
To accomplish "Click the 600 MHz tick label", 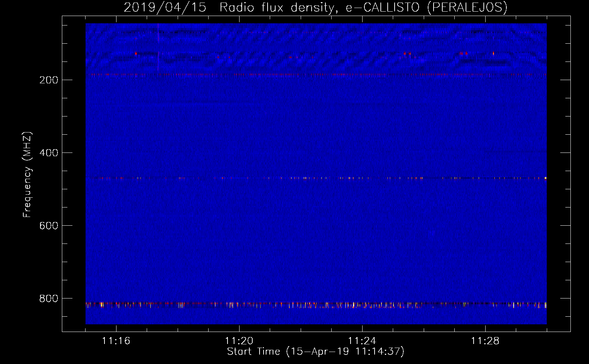I will pyautogui.click(x=49, y=226).
